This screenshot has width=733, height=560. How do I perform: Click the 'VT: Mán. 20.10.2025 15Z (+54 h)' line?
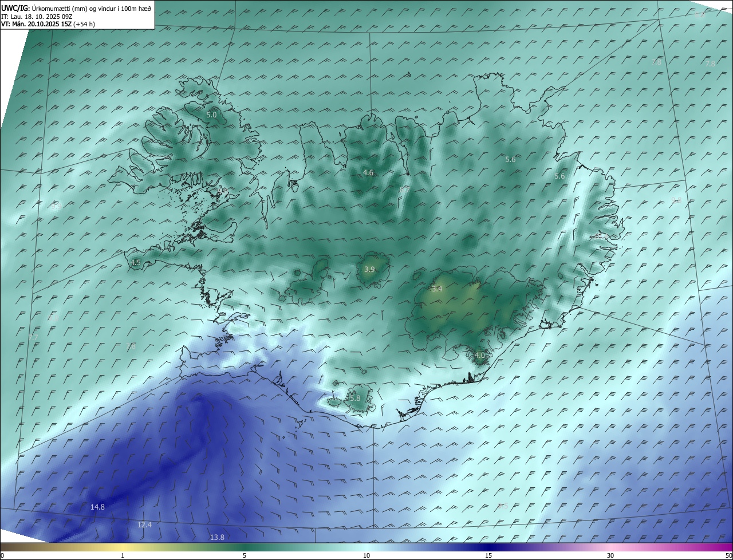(x=49, y=24)
